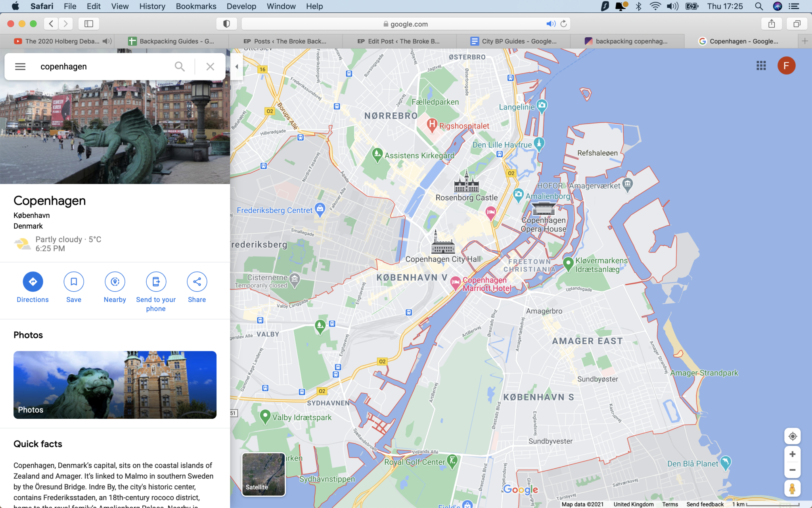Switch to City BP Guides tab

coord(513,41)
